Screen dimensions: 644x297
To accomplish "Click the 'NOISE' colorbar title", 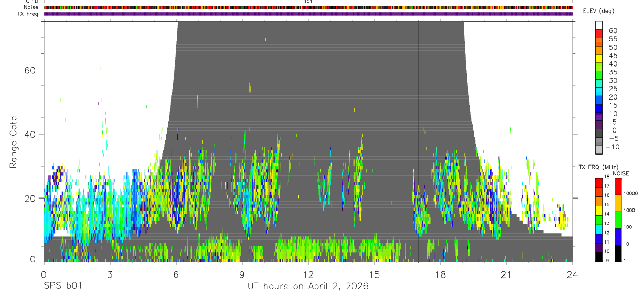I will 620,173.
